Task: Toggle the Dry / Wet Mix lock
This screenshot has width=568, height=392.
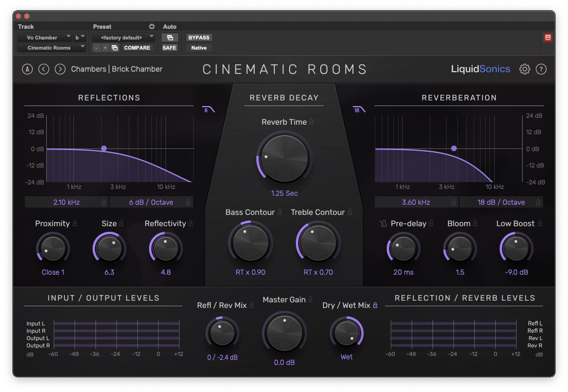Action: click(x=375, y=305)
